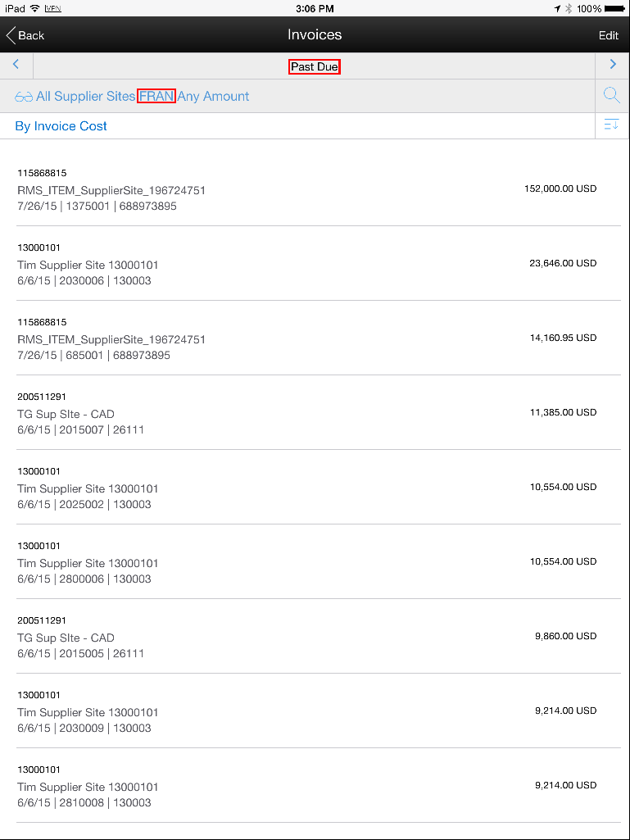This screenshot has width=630, height=840.
Task: Tap Edit in the navigation bar
Action: pos(609,35)
